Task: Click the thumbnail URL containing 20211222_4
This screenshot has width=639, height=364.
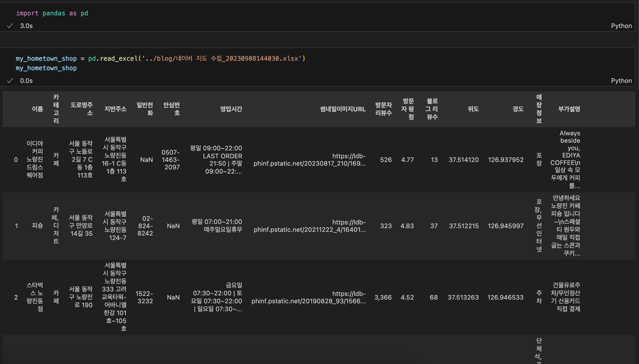Action: [310, 226]
